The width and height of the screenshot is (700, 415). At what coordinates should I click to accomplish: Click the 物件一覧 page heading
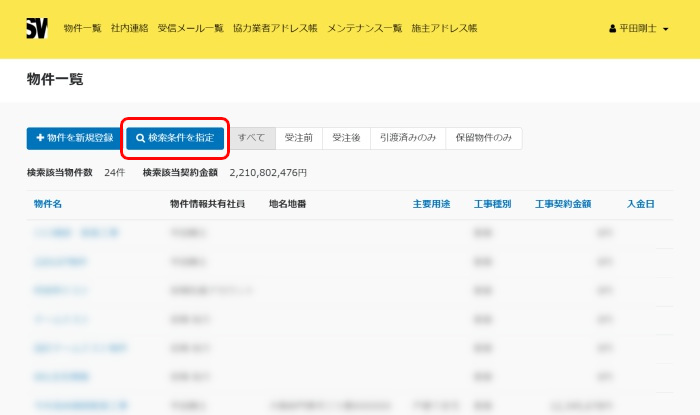55,79
